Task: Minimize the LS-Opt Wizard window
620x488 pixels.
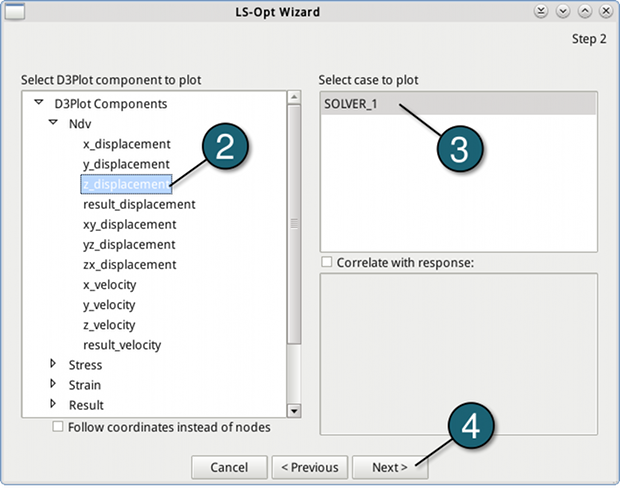Action: tap(562, 11)
